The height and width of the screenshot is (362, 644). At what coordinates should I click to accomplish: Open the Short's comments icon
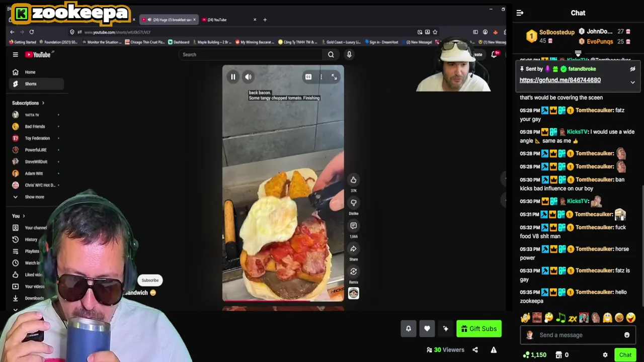click(353, 226)
